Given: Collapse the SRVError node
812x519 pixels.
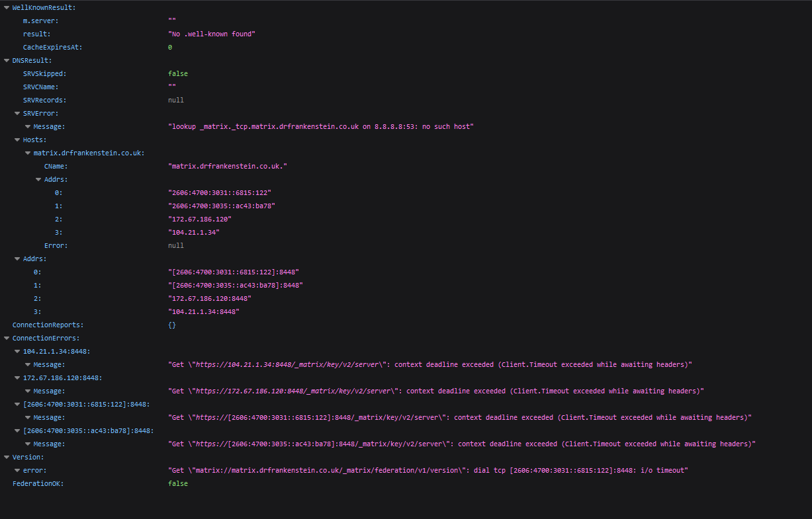Looking at the screenshot, I should coord(17,113).
